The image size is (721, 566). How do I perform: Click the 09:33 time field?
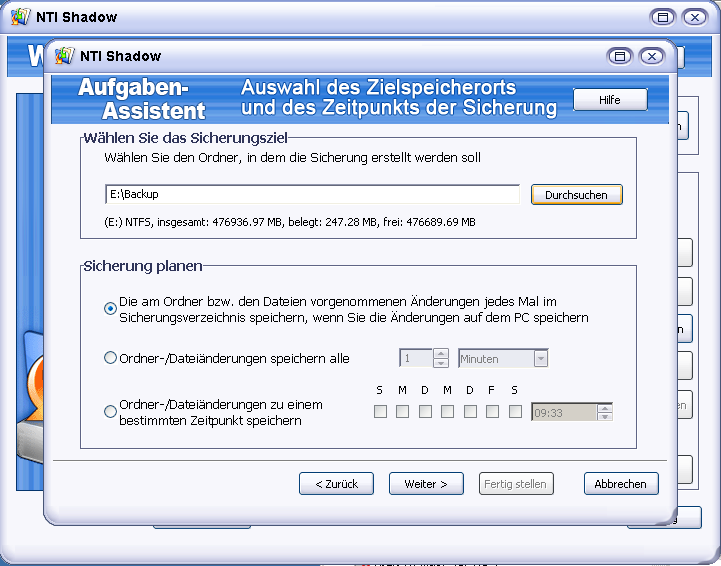tap(564, 412)
